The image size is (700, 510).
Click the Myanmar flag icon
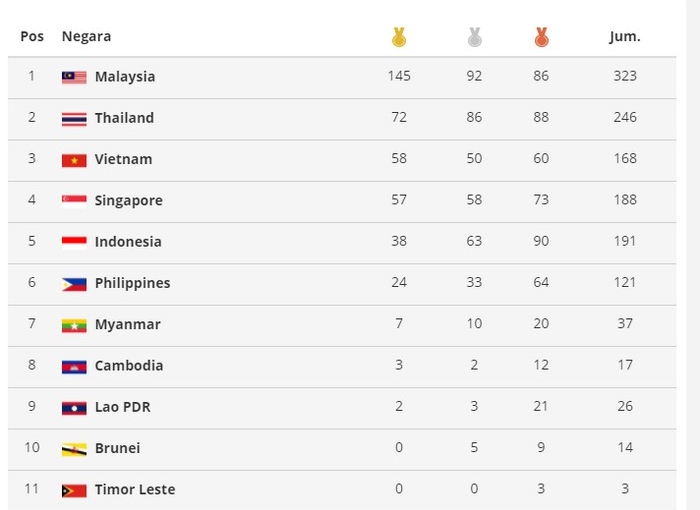coord(74,324)
